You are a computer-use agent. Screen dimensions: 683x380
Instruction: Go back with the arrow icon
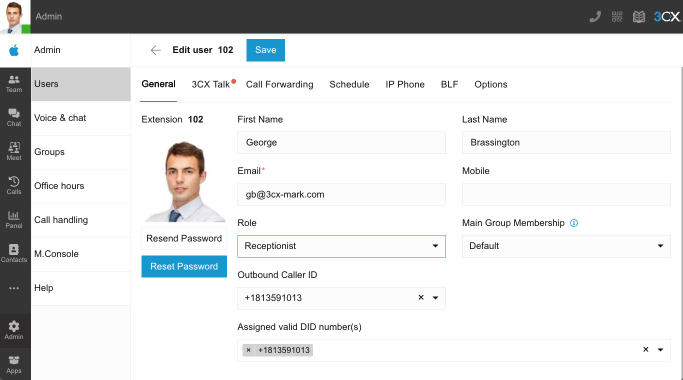[x=156, y=50]
